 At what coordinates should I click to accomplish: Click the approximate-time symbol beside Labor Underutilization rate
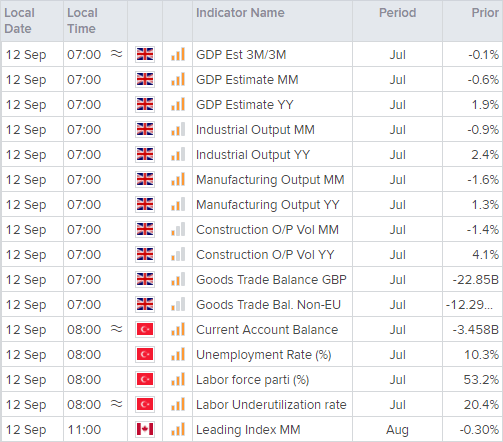pos(117,404)
